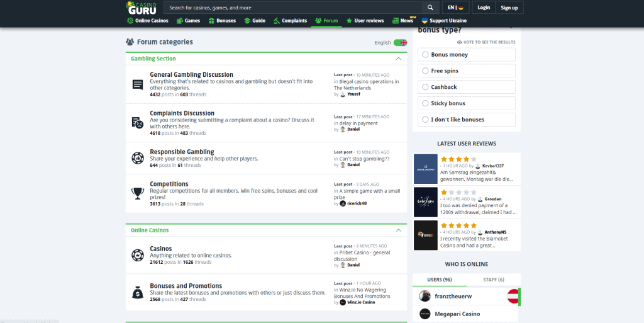Screen dimensions: 644x323
Task: Select the Forum nav item
Action: click(x=326, y=21)
